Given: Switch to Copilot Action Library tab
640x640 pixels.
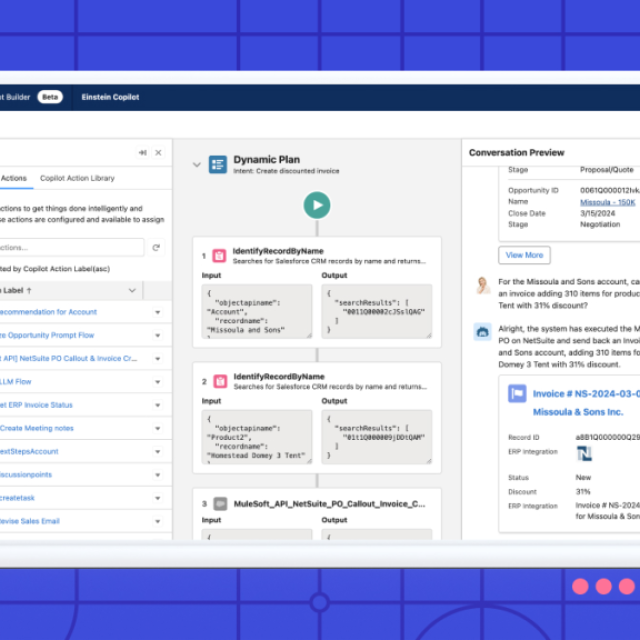Looking at the screenshot, I should tap(77, 178).
